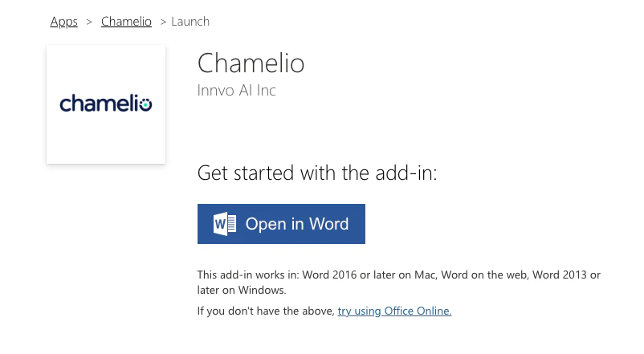Click the Open in Word button
Viewport: 644px width, 354px height.
point(281,224)
